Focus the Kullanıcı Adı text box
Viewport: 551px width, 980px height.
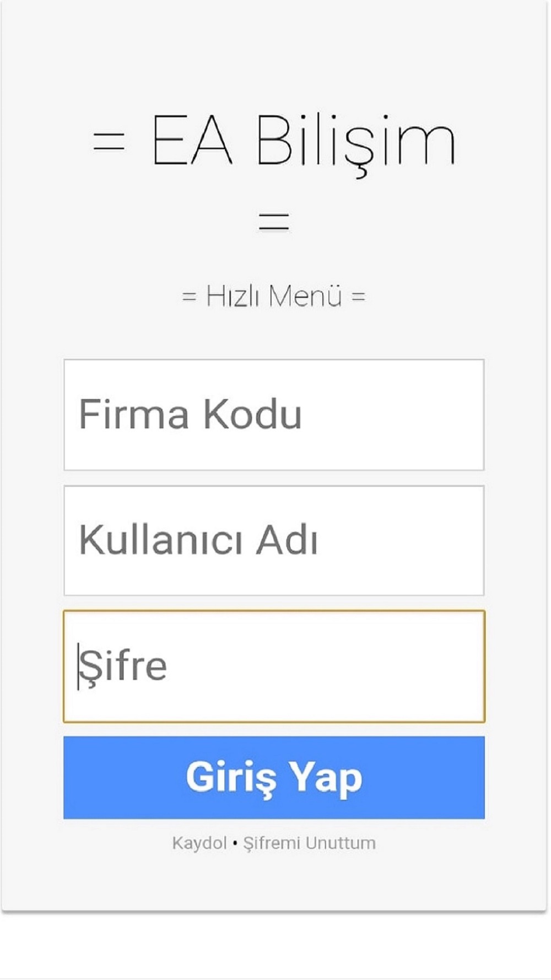click(x=274, y=541)
